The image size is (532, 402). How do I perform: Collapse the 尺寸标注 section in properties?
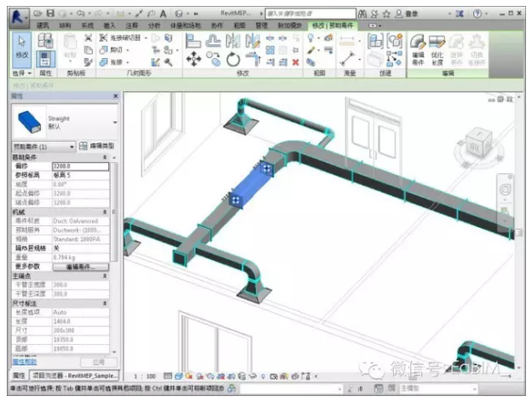point(105,303)
